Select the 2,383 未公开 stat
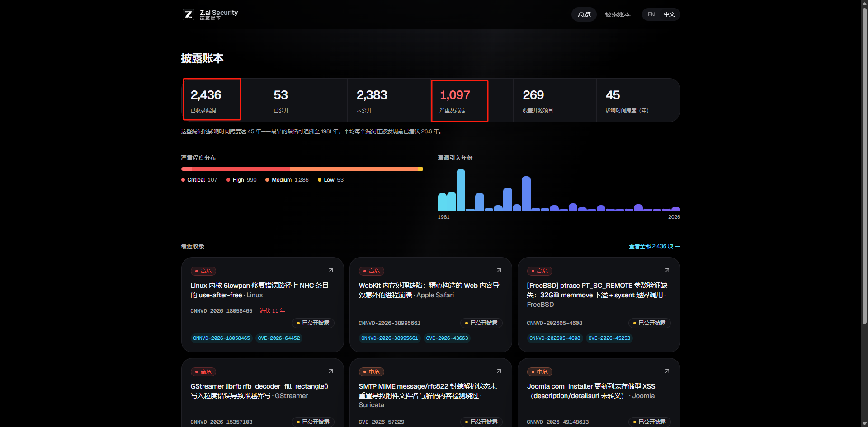Viewport: 868px width, 427px height. [389, 100]
